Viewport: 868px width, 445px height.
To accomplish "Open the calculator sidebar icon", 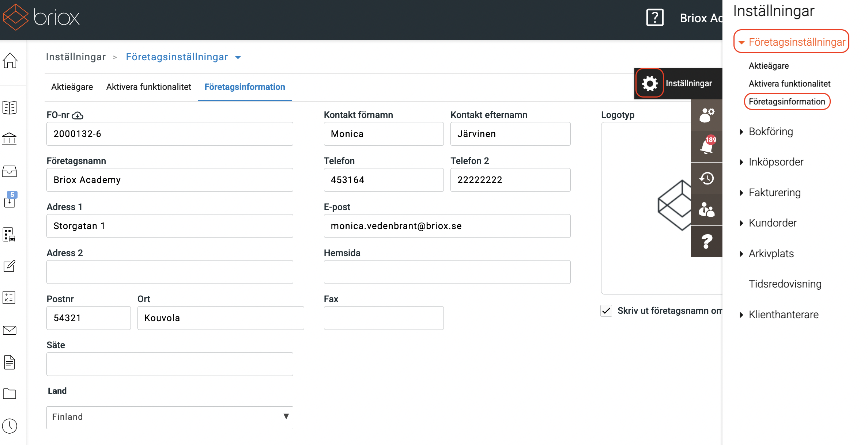I will (x=9, y=297).
